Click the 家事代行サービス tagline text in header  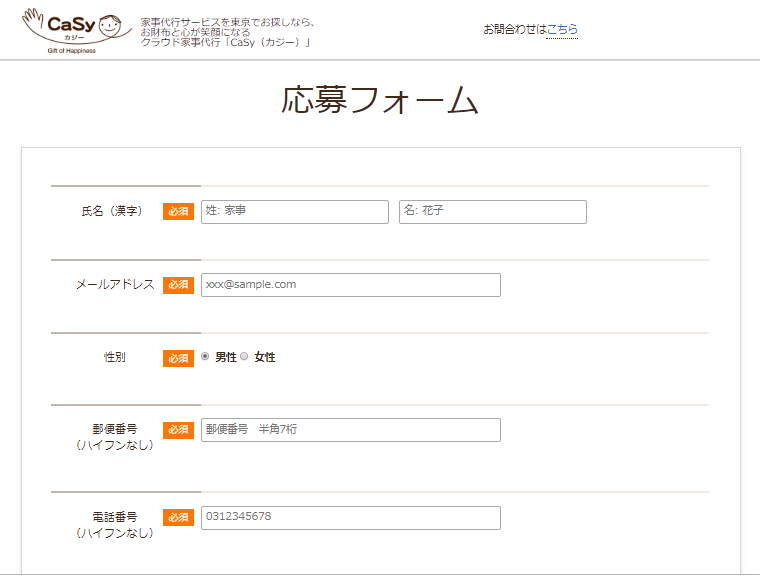(x=228, y=32)
